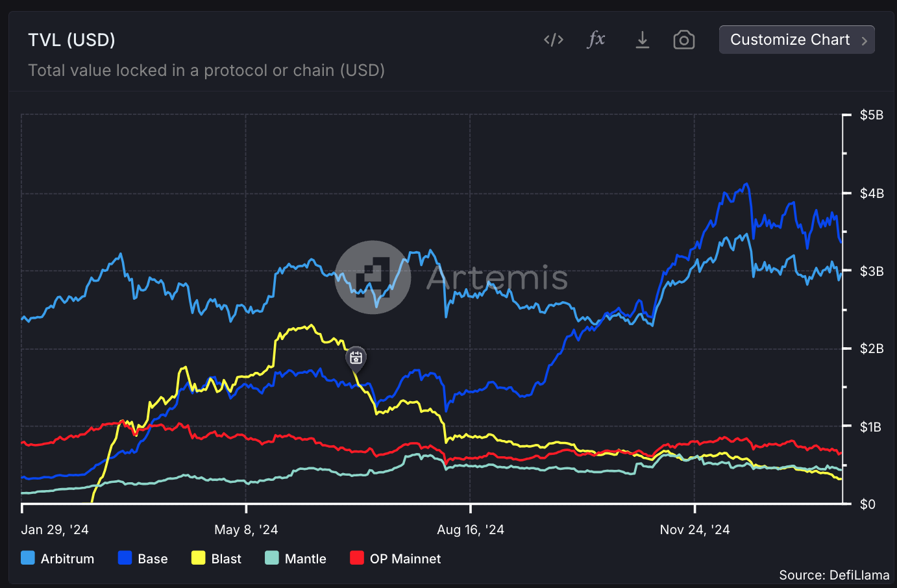Click the Aug 16, '24 axis label

tap(471, 530)
